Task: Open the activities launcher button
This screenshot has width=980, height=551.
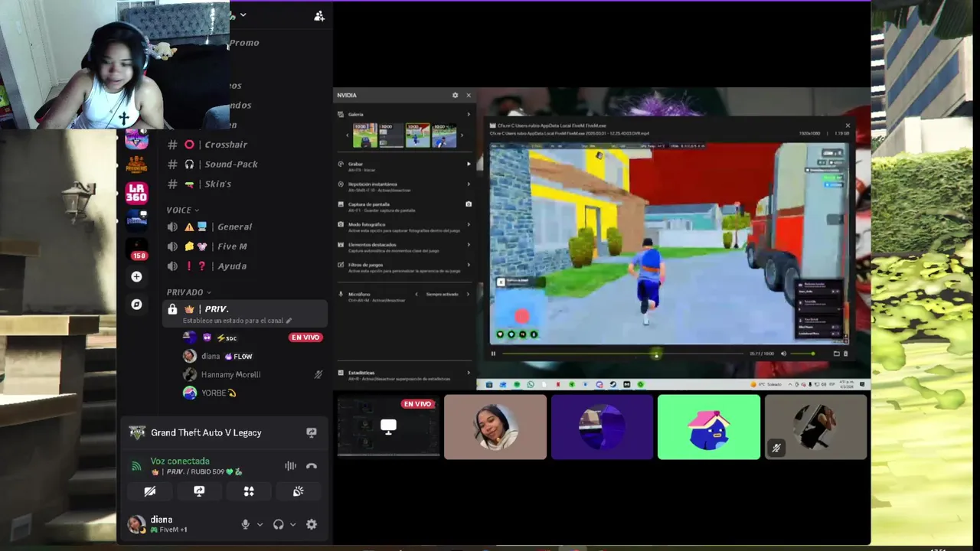Action: pos(249,491)
